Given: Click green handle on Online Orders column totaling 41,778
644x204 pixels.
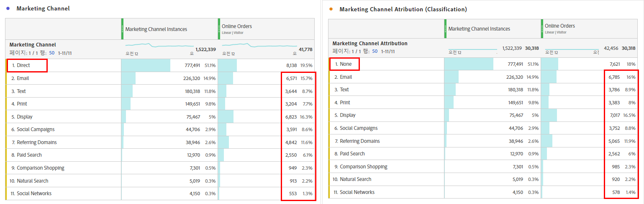Looking at the screenshot, I should pyautogui.click(x=219, y=29).
